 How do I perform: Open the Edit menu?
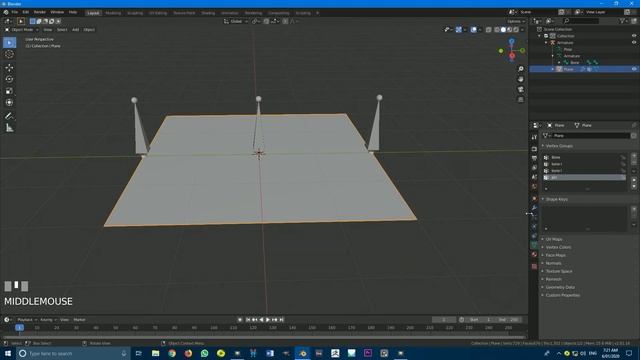[x=26, y=12]
